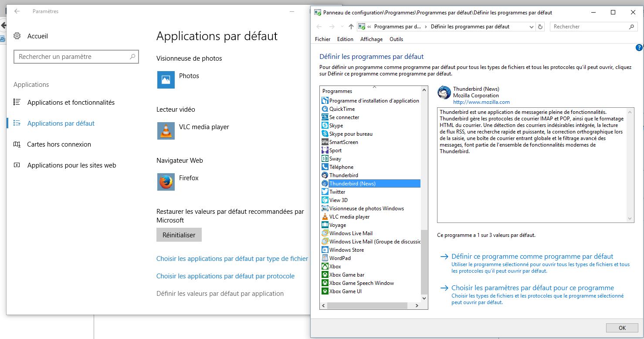
Task: Click the VLC media player cone icon
Action: coord(166,131)
